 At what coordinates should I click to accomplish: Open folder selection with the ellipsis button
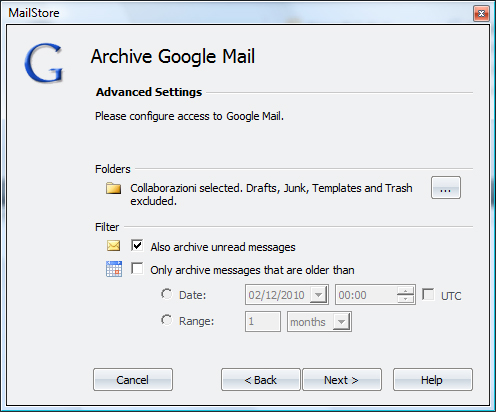pos(446,188)
